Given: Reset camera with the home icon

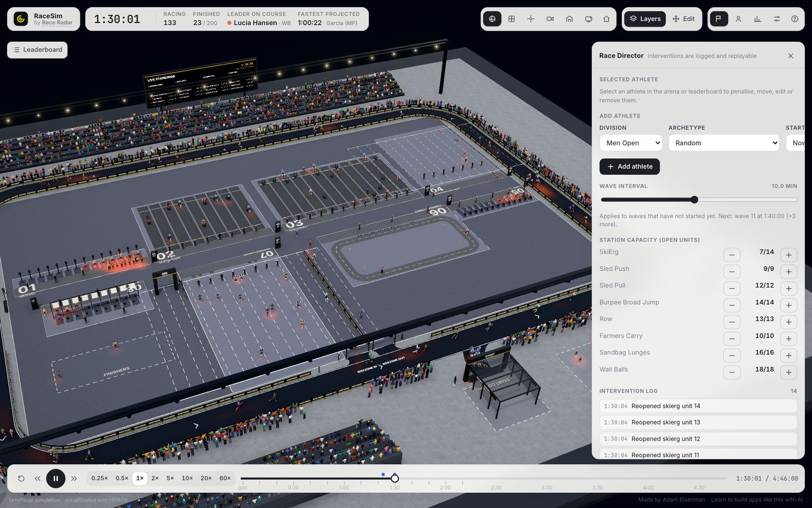Looking at the screenshot, I should [606, 19].
